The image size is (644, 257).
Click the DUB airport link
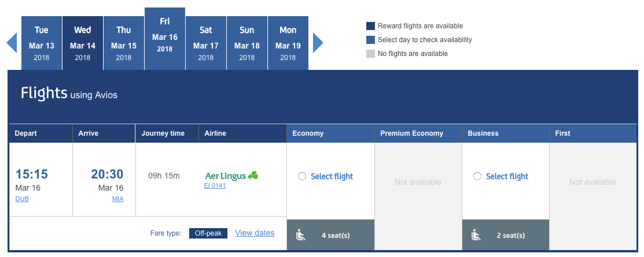22,199
